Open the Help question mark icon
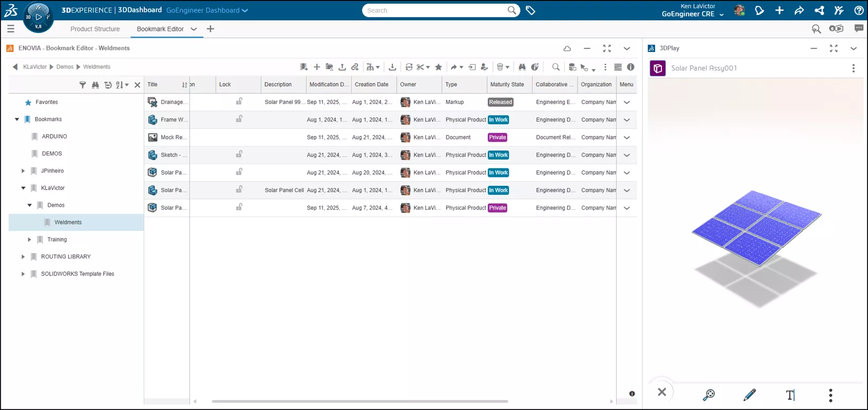The width and height of the screenshot is (868, 410). (x=858, y=10)
